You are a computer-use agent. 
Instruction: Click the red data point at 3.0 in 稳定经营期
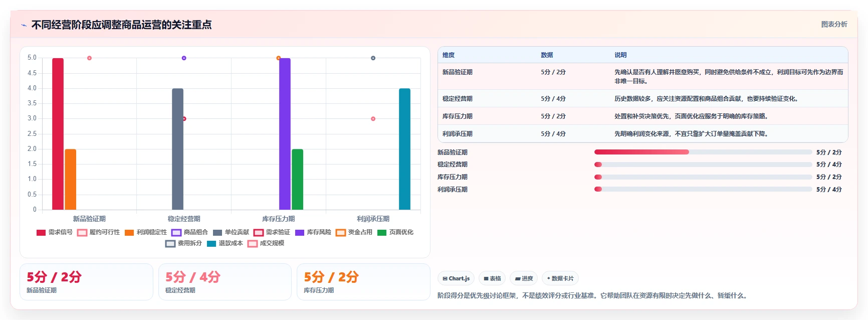click(184, 119)
